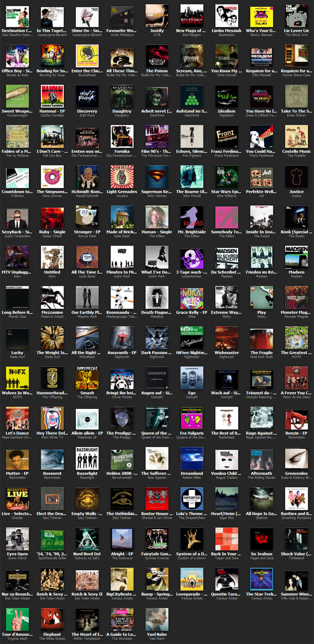Open Daft Punk's Discovery album cover
The width and height of the screenshot is (314, 644).
pos(87,96)
